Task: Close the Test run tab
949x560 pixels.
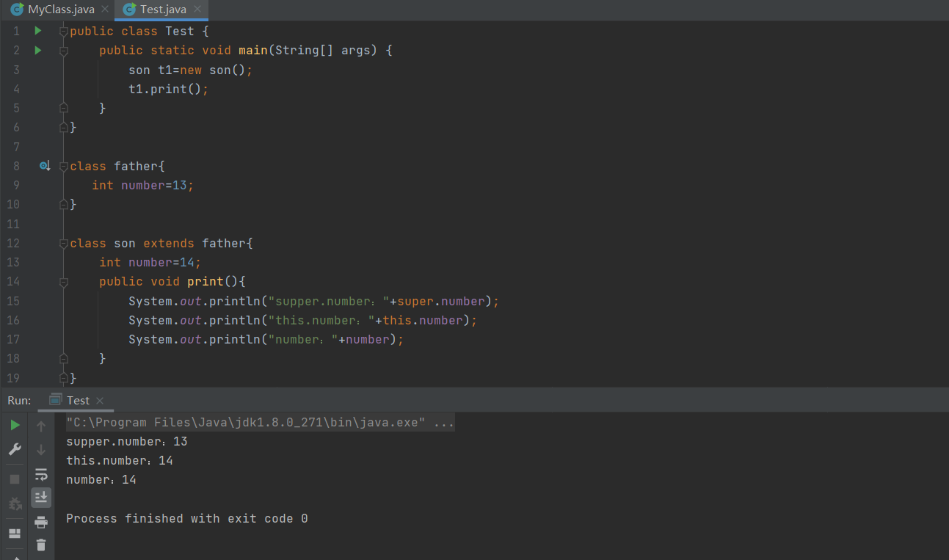Action: click(x=100, y=401)
